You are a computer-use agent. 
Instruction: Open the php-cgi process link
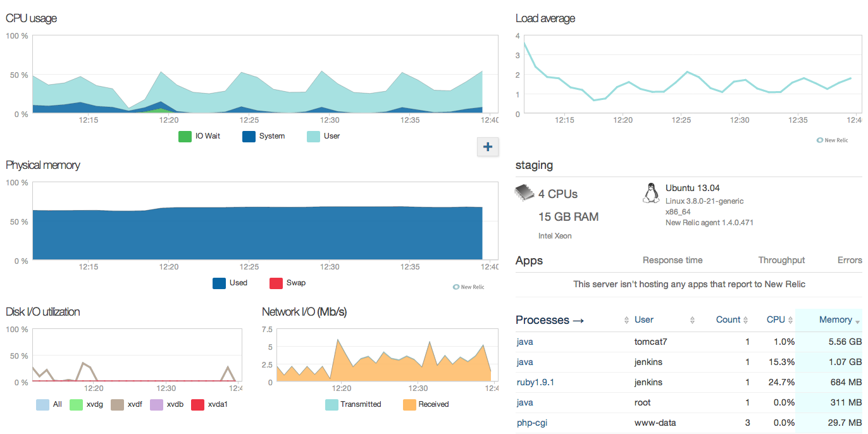point(531,423)
